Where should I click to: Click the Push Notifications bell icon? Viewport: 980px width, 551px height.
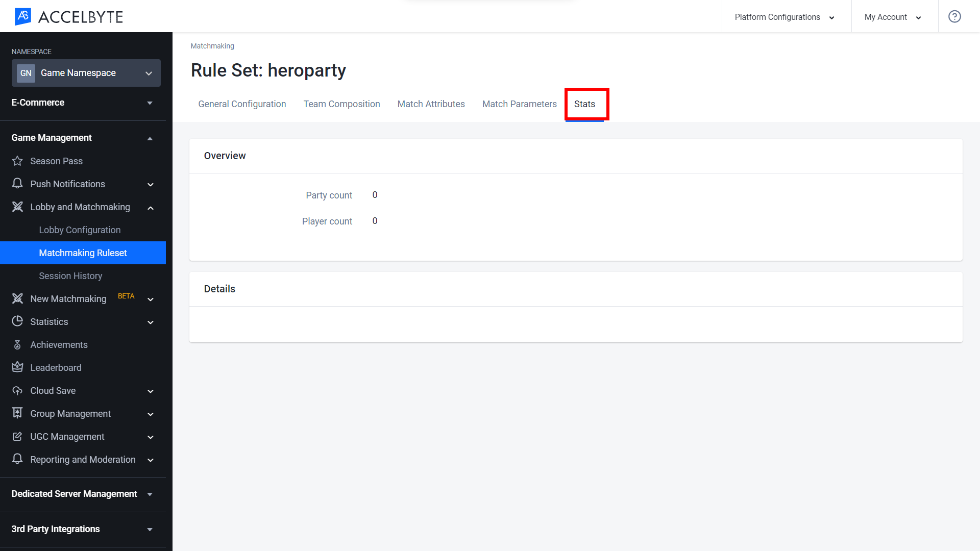point(17,184)
